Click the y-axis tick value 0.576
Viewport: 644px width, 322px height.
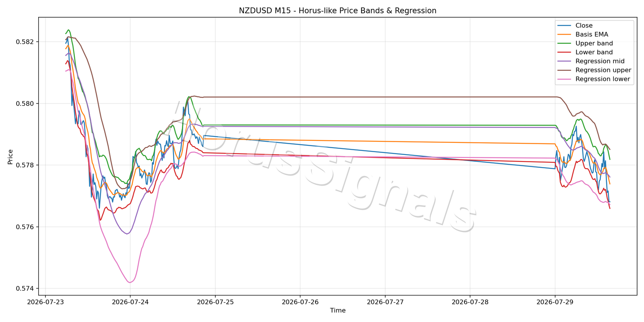click(x=25, y=227)
